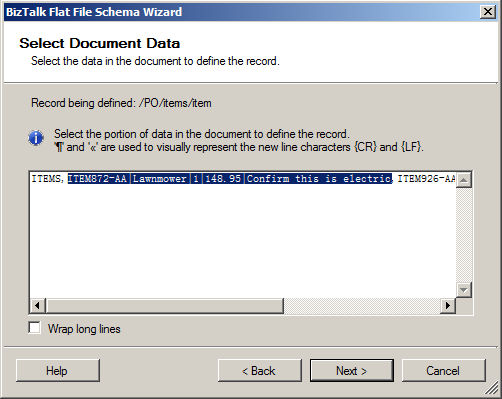Open Help for the wizard
The image size is (502, 399).
[58, 370]
